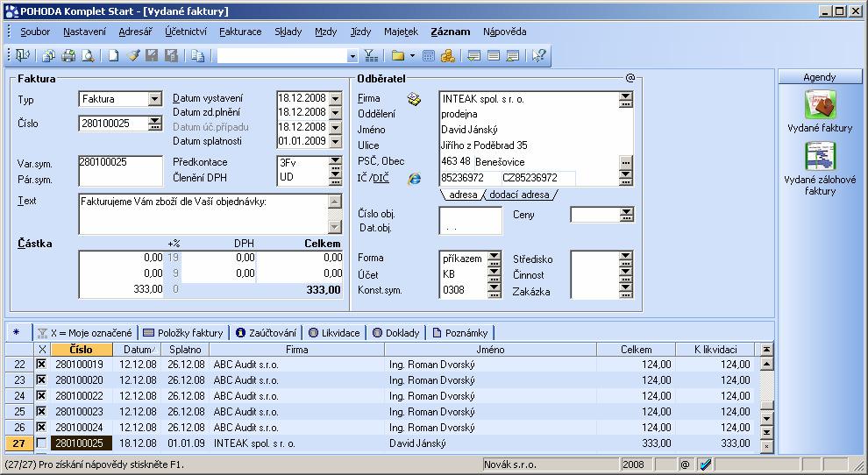
Task: Open the Záznam menu
Action: click(451, 32)
